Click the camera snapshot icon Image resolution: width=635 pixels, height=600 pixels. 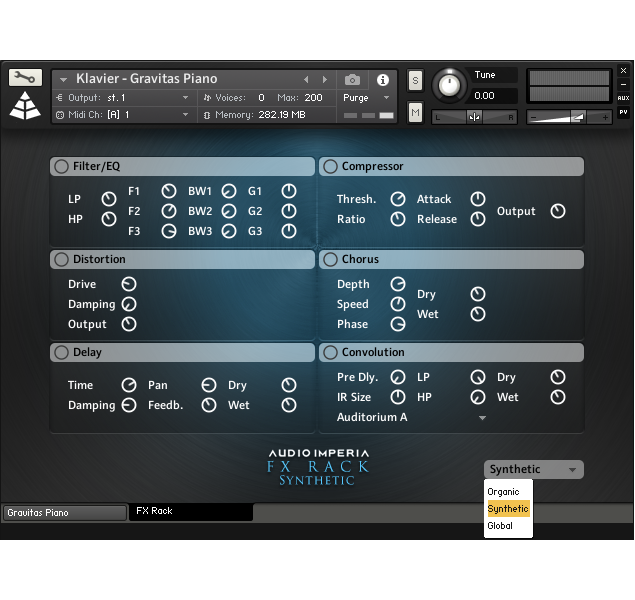tap(352, 80)
